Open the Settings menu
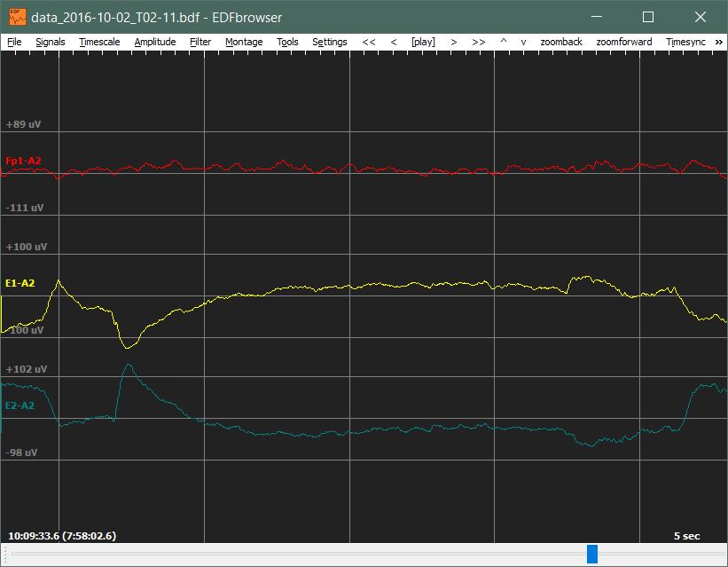Image resolution: width=728 pixels, height=567 pixels. coord(330,42)
